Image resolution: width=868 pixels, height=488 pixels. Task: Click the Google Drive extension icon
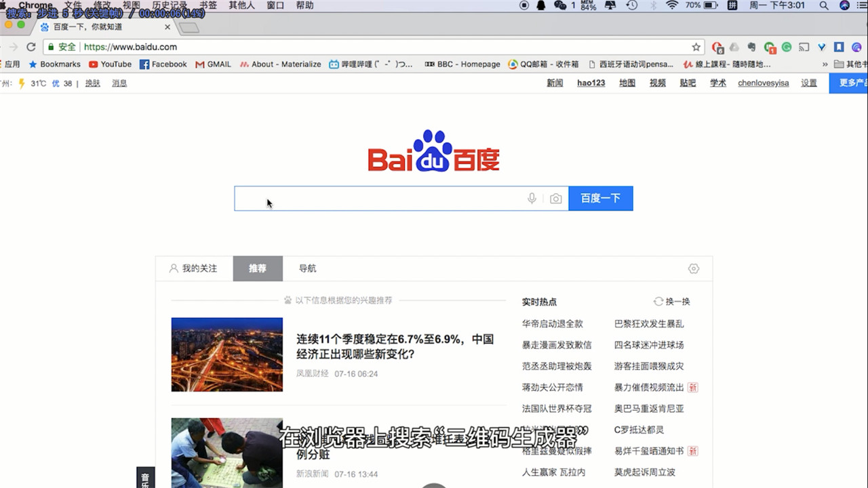[734, 47]
